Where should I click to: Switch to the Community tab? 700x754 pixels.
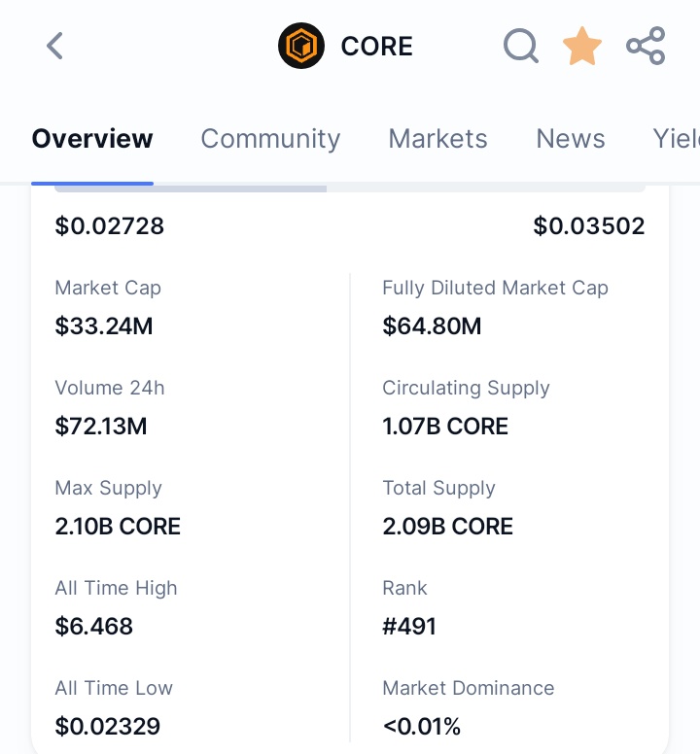[x=270, y=139]
